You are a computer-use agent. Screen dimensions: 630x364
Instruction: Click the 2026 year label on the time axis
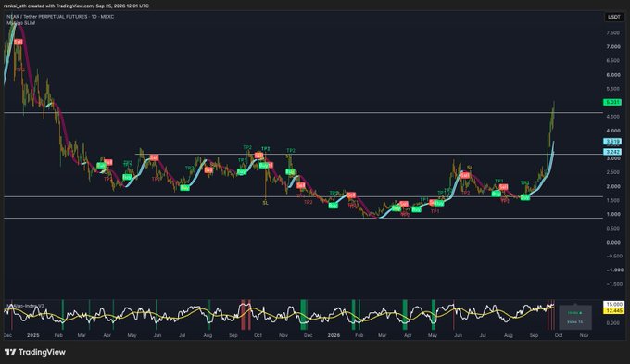(334, 335)
